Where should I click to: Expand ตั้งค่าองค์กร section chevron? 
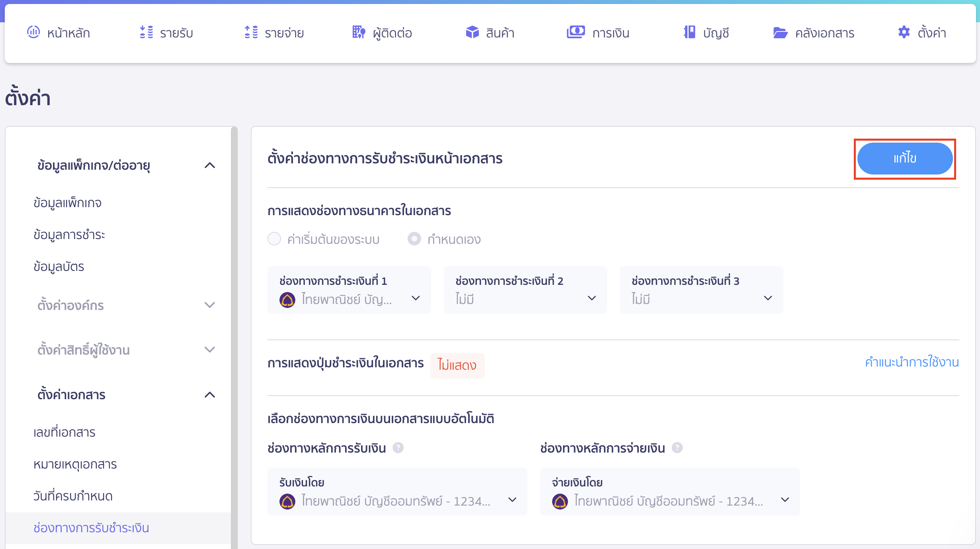pyautogui.click(x=210, y=305)
